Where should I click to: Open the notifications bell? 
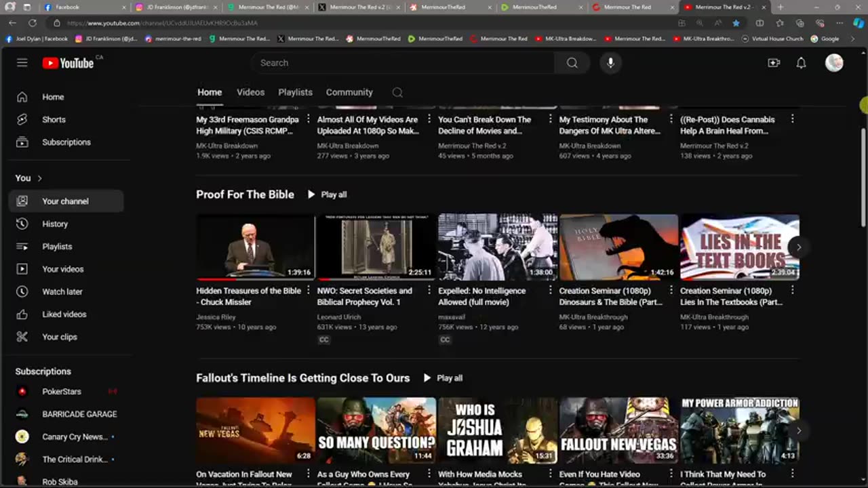click(x=801, y=63)
